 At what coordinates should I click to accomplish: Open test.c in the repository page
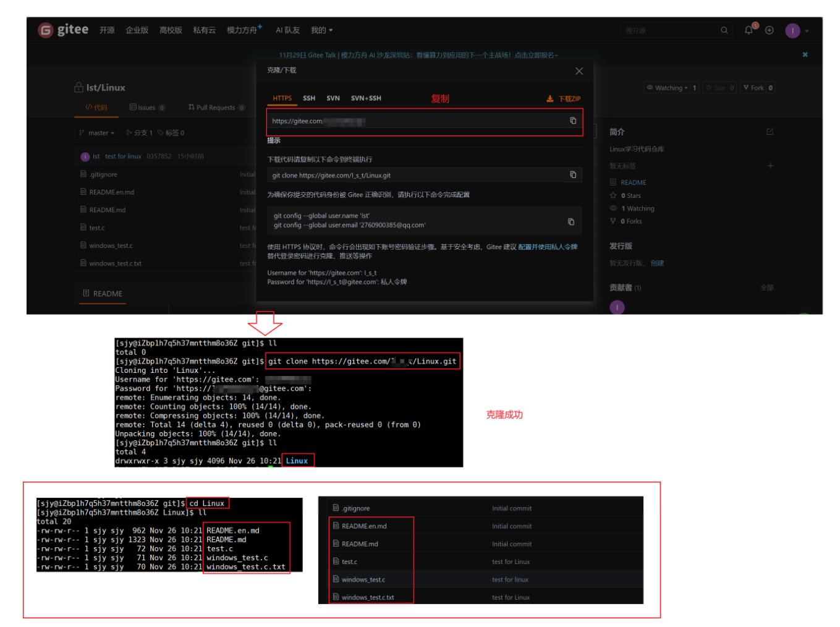tap(96, 228)
